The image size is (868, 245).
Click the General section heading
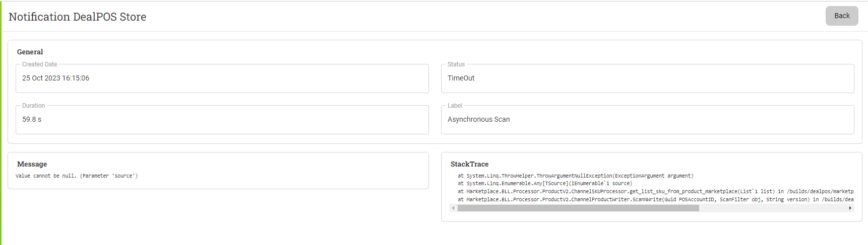pos(30,52)
